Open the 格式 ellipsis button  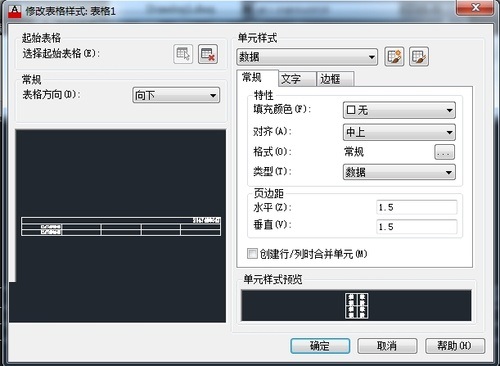coord(444,152)
